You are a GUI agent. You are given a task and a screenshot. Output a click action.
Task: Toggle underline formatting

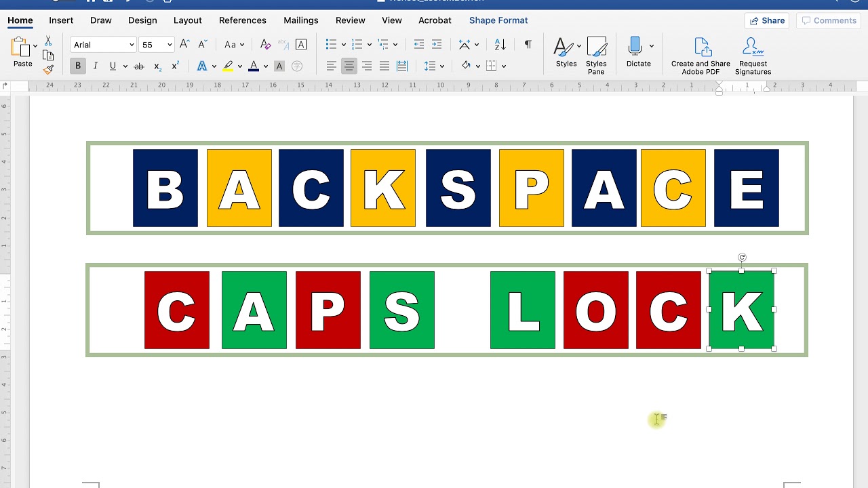point(113,66)
